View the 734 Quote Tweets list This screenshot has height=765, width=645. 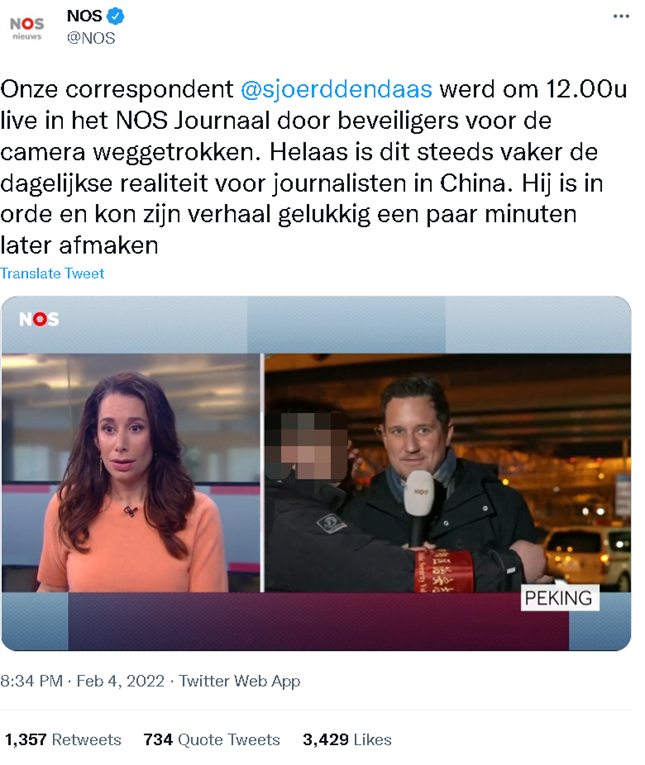point(212,740)
